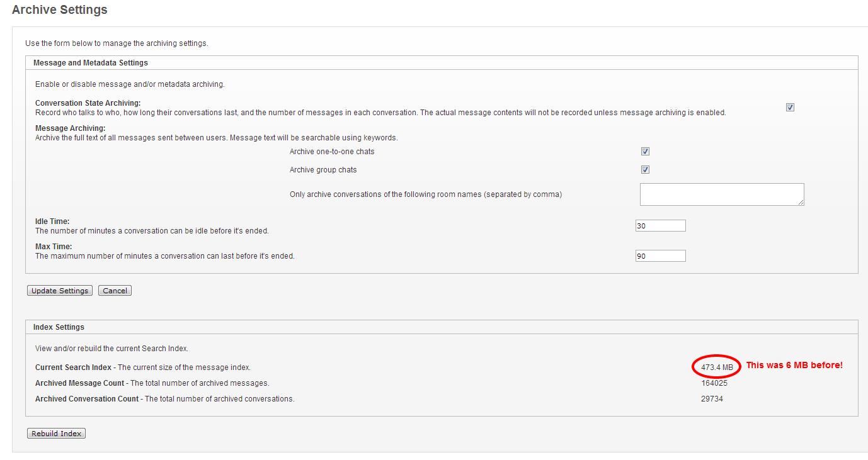Click the Conversation State Archiving label
Viewport: 868px width, 460px height.
88,103
